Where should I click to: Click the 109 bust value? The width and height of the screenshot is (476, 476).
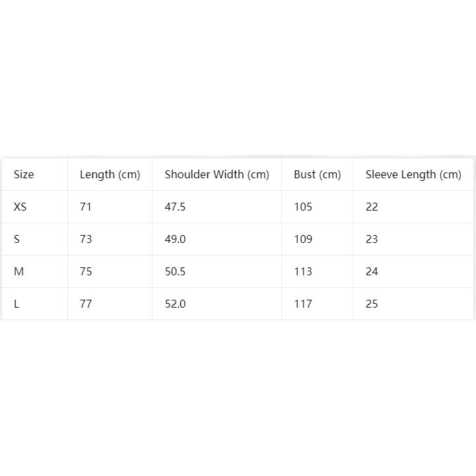pos(303,239)
